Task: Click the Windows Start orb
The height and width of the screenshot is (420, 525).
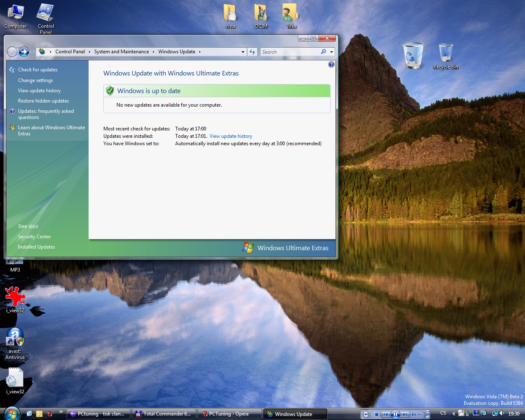Action: (x=11, y=414)
